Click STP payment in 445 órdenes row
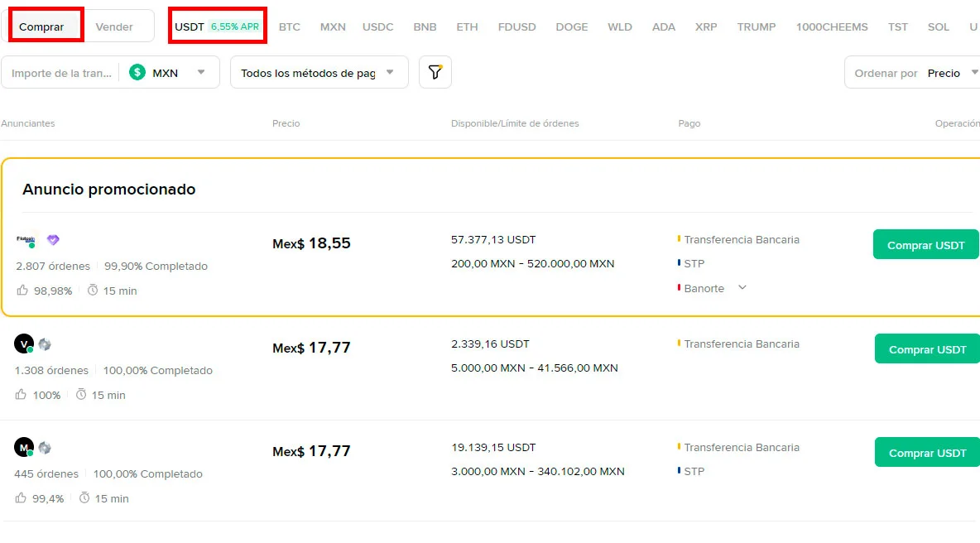 [694, 471]
